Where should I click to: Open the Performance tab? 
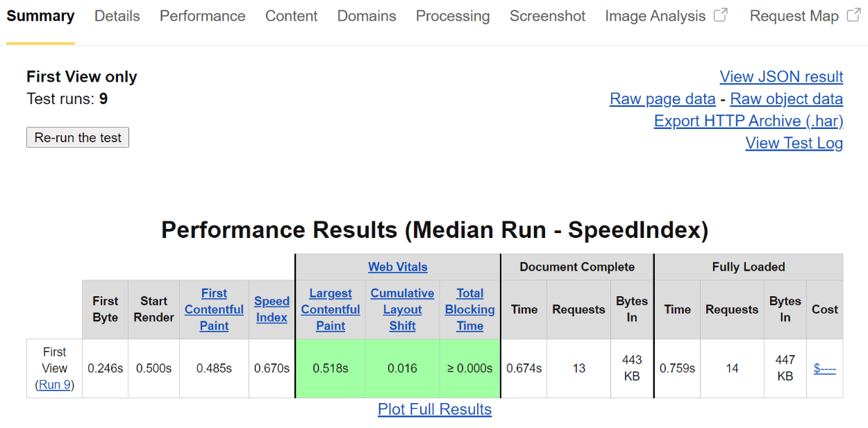tap(202, 16)
